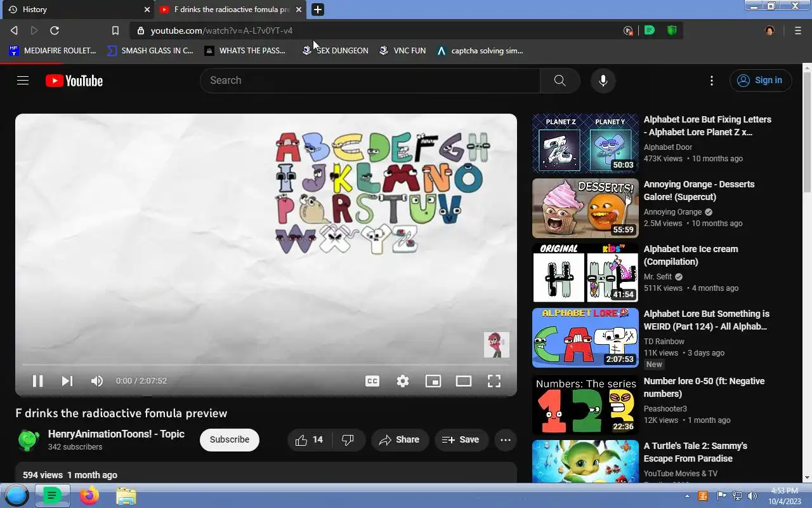Enter full screen mode
The width and height of the screenshot is (812, 508).
click(x=494, y=381)
